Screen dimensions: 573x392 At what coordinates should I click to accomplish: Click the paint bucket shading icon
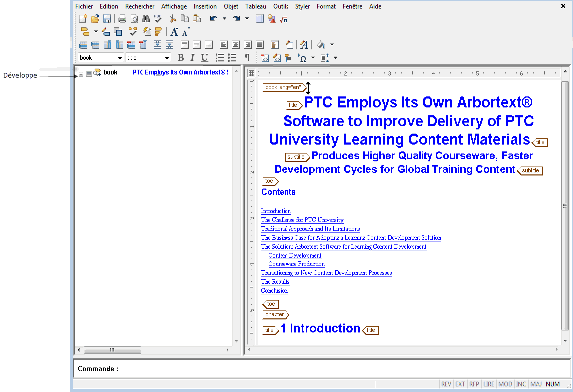[321, 45]
